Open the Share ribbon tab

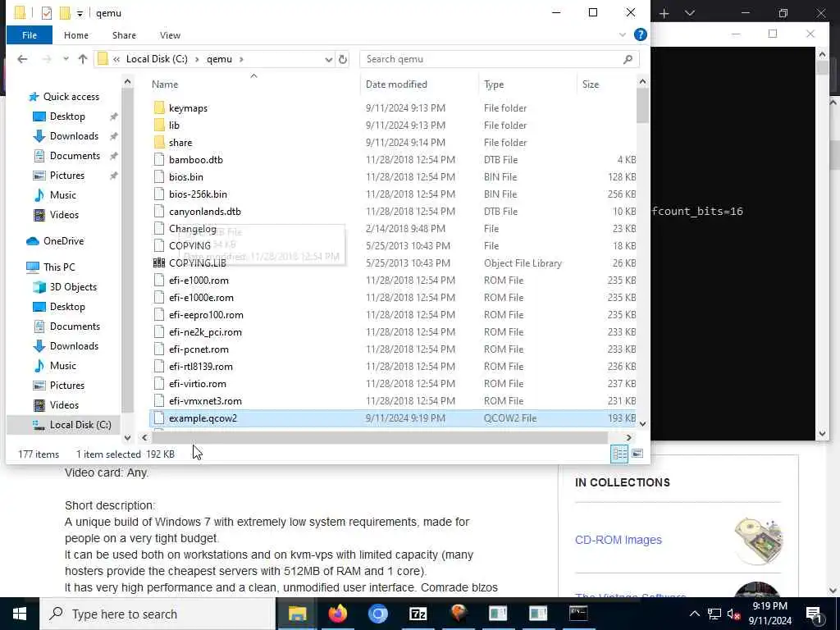click(124, 35)
